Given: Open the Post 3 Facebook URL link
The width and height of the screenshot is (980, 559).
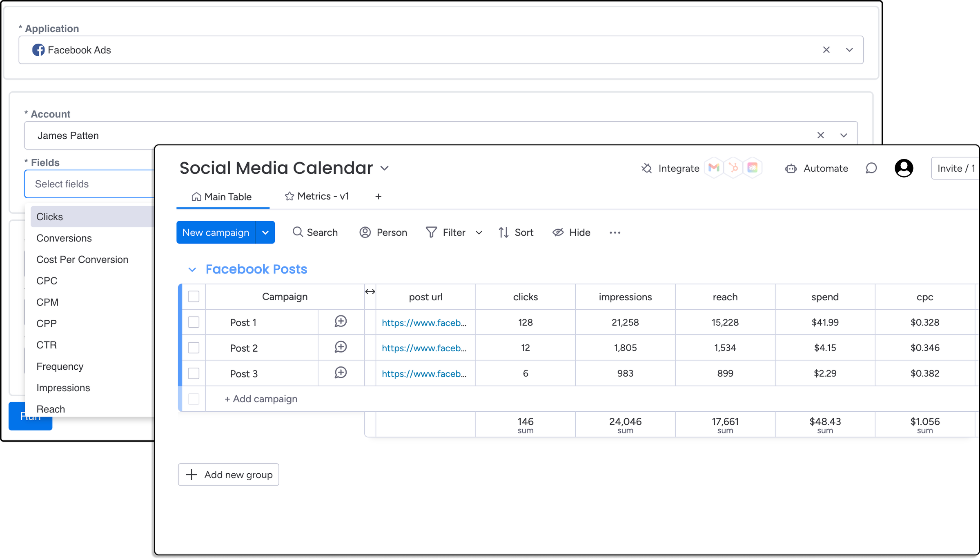Looking at the screenshot, I should pyautogui.click(x=424, y=373).
